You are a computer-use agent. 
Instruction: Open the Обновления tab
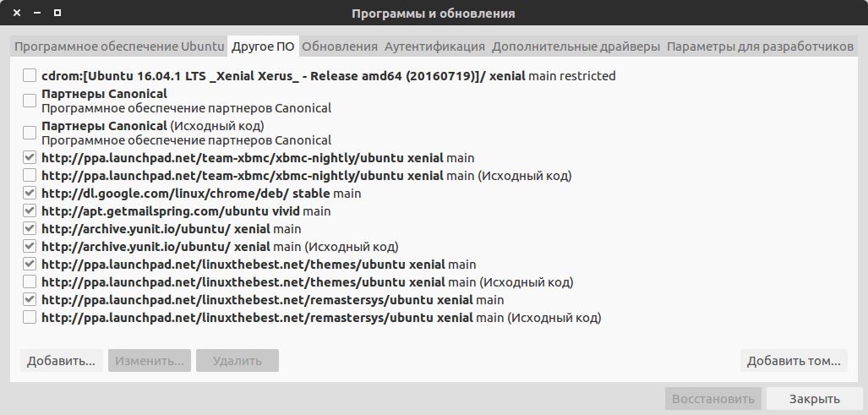tap(339, 46)
